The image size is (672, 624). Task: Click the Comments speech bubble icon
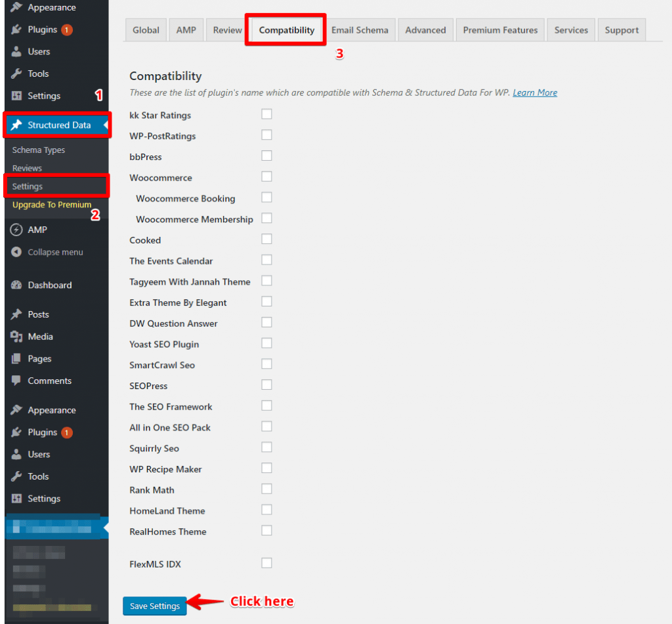[16, 381]
